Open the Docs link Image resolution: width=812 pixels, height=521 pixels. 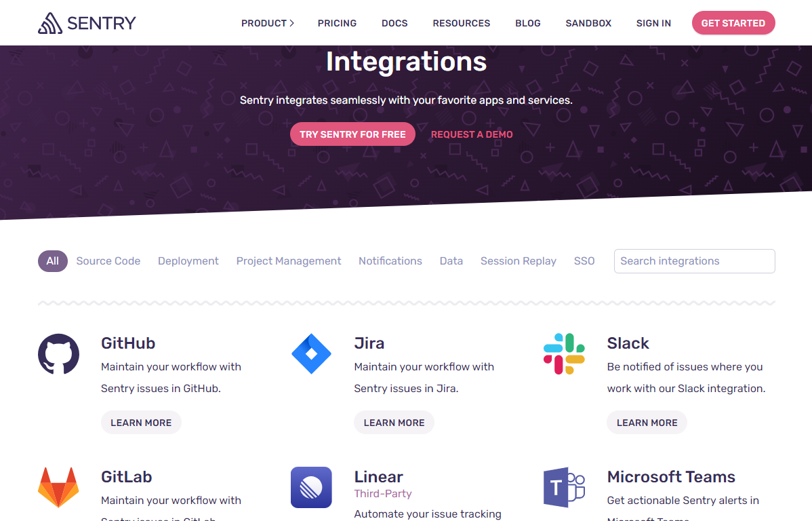[x=394, y=23]
